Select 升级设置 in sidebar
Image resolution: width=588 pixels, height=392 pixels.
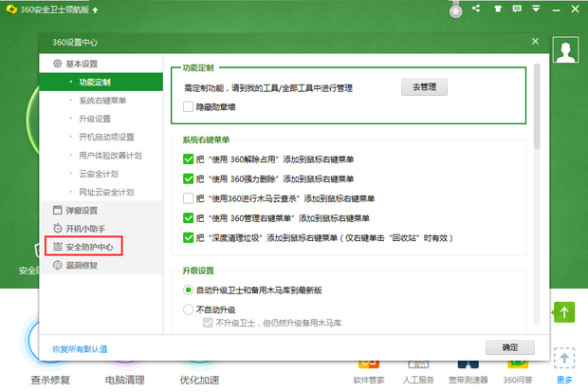click(x=95, y=119)
